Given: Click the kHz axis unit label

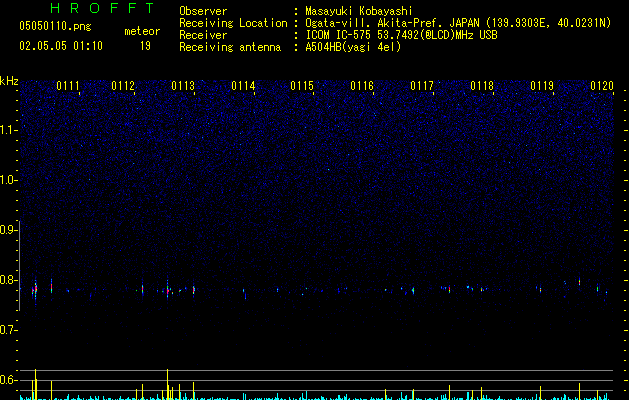Looking at the screenshot, I should pos(9,81).
